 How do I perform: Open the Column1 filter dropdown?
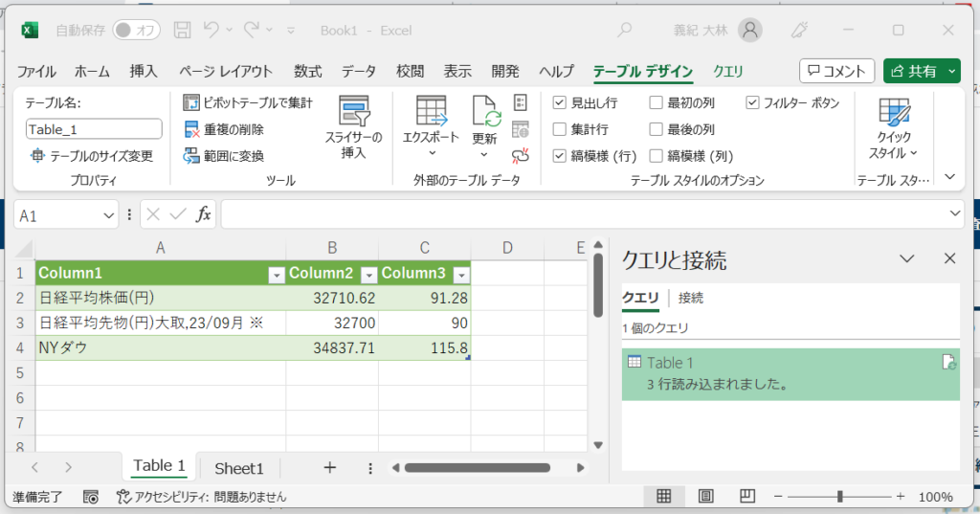click(277, 275)
